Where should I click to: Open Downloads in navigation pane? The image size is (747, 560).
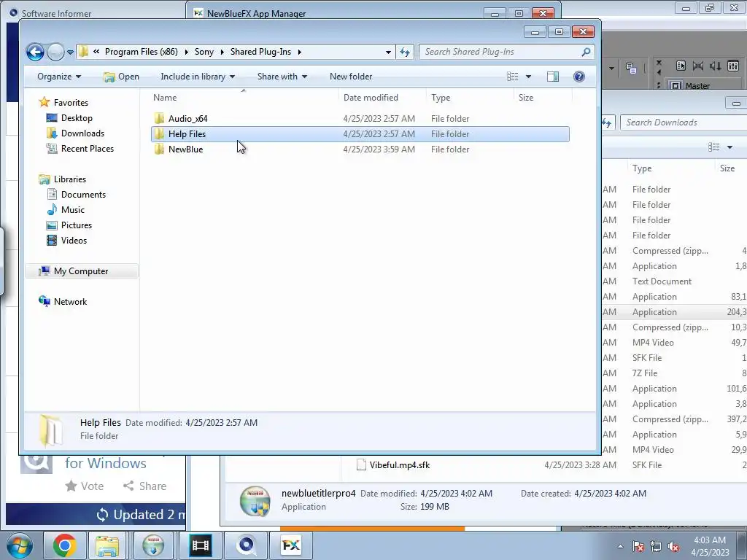tap(82, 133)
